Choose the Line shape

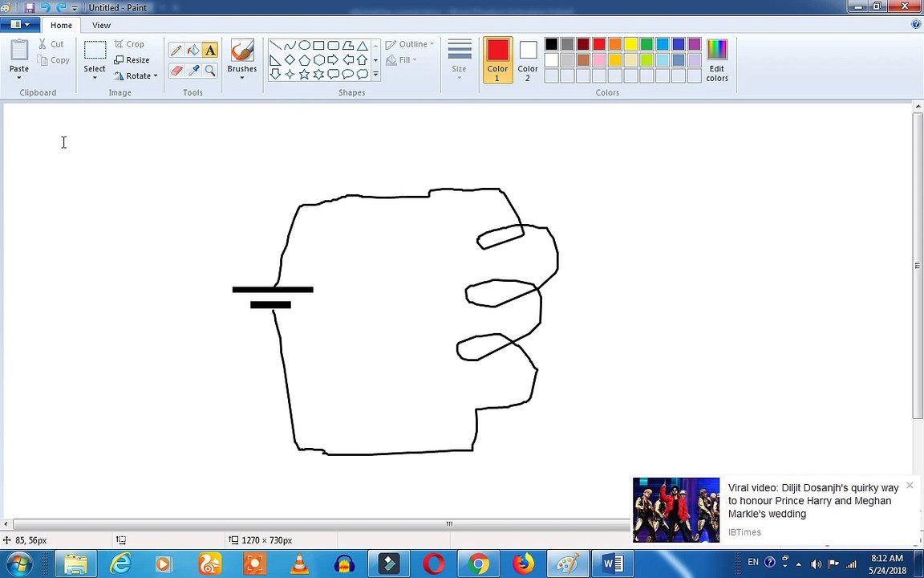[275, 46]
